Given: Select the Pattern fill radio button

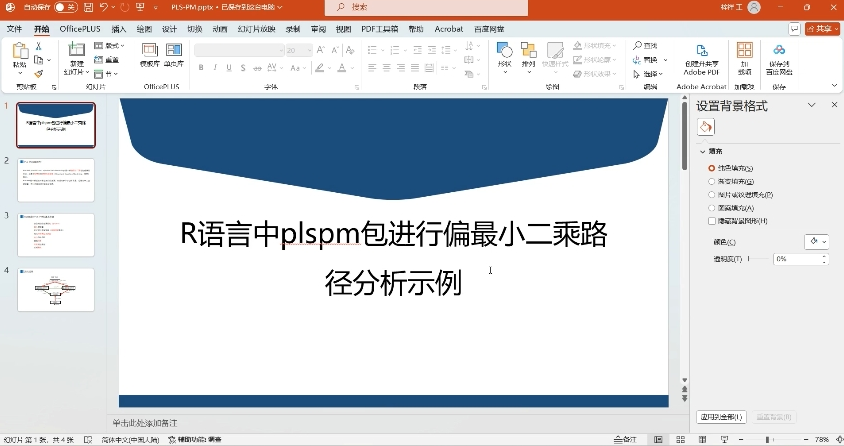Looking at the screenshot, I should [x=712, y=208].
